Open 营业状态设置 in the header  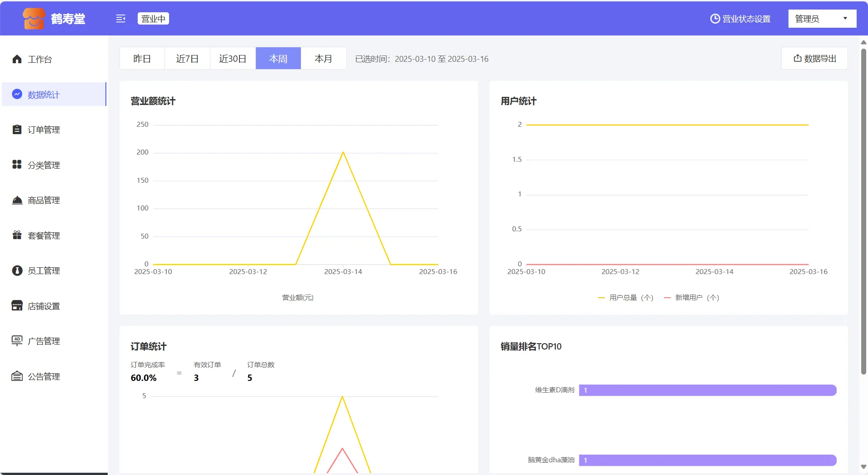click(x=740, y=19)
